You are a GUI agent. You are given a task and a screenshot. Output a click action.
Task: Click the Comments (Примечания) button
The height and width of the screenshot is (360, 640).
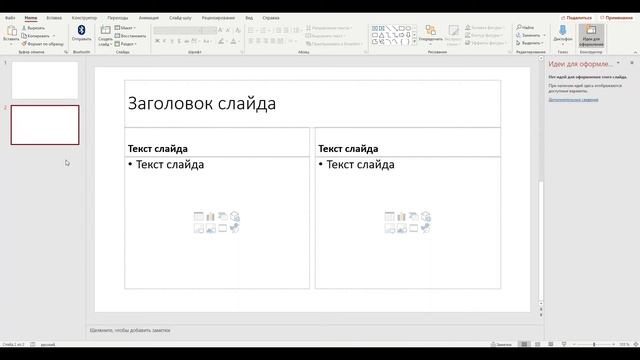pyautogui.click(x=616, y=18)
